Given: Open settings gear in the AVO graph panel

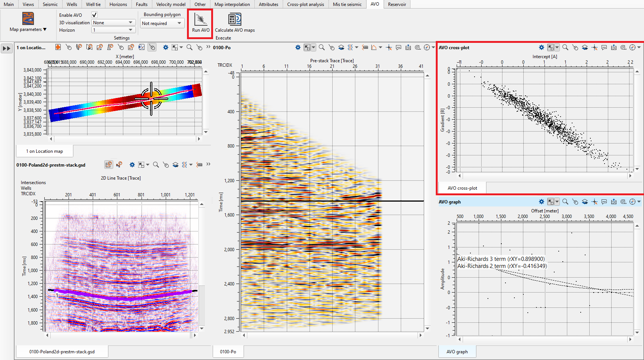Looking at the screenshot, I should (542, 202).
